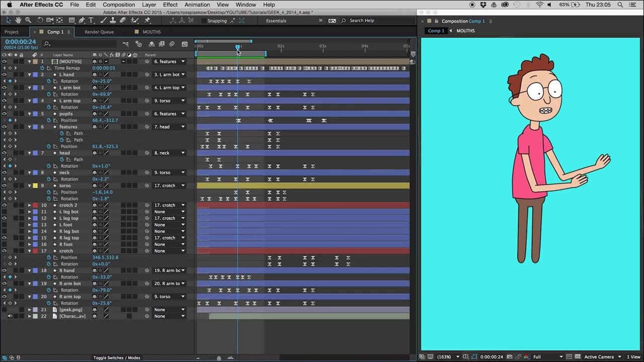
Task: Click the yellow label swatch of torso layer
Action: coord(35,186)
